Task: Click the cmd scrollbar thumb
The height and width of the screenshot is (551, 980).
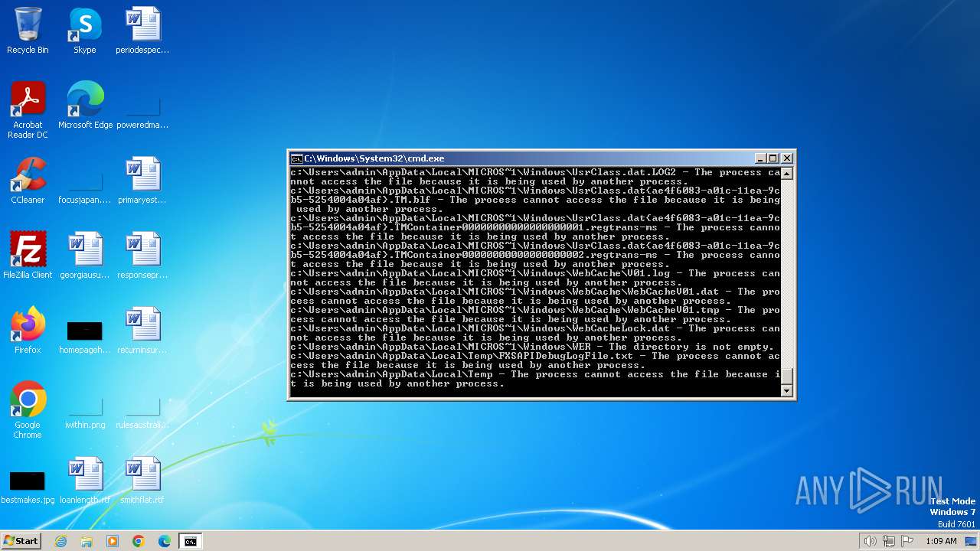Action: [x=786, y=377]
